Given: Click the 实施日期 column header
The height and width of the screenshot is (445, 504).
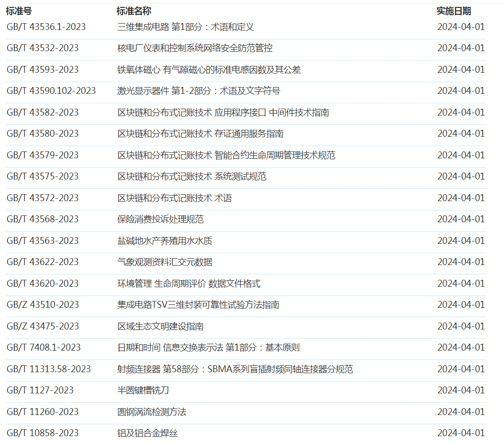Looking at the screenshot, I should (453, 11).
